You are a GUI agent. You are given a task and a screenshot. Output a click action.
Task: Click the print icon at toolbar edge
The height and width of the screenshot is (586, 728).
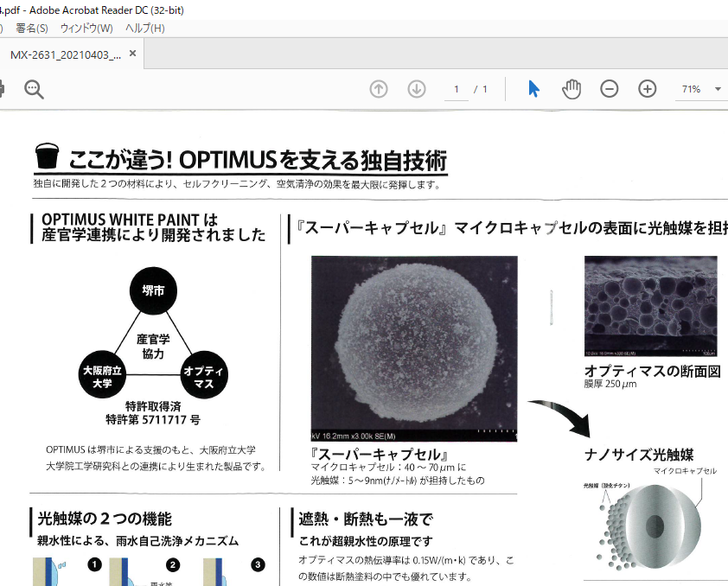click(x=2, y=89)
